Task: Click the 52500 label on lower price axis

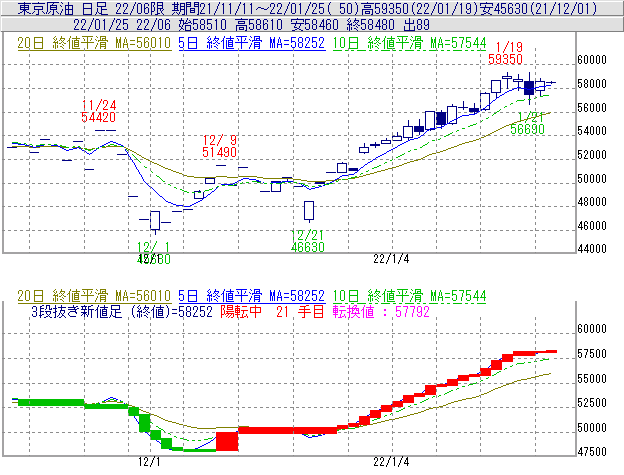Action: [592, 403]
